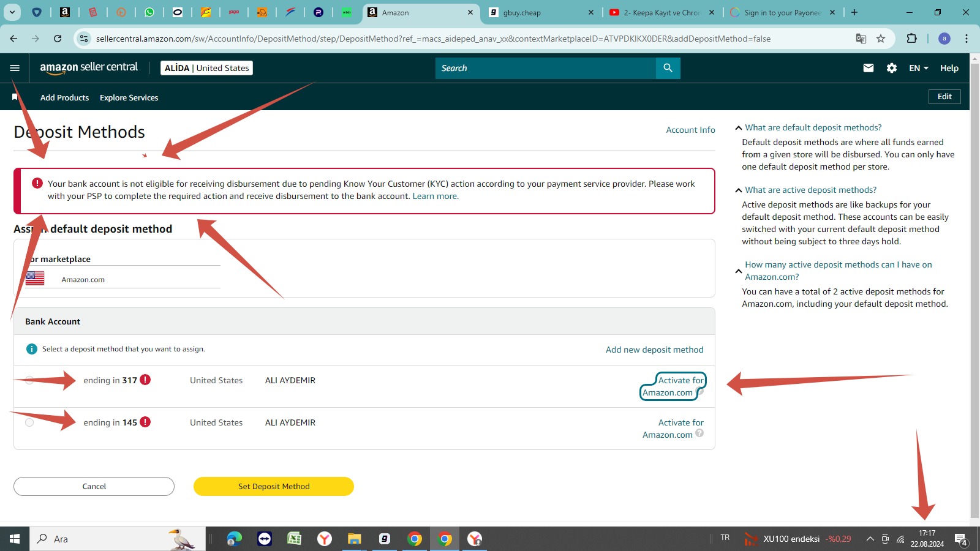Open the Account Info link
980x551 pixels.
(690, 130)
